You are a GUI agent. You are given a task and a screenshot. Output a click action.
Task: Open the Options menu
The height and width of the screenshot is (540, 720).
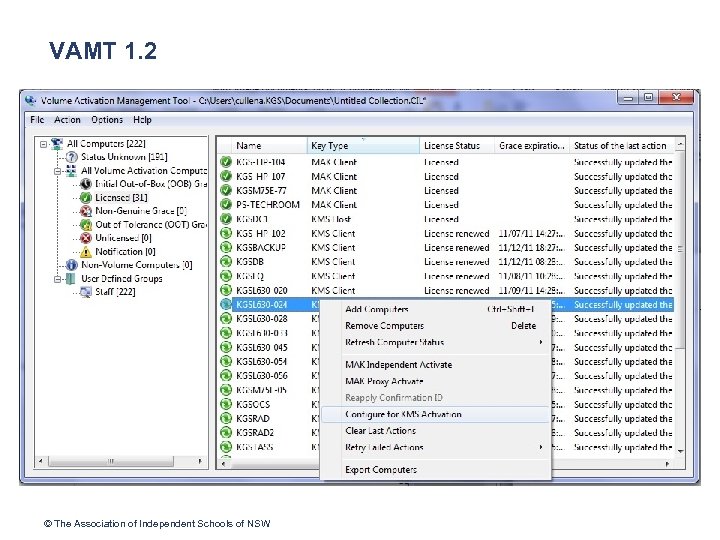(107, 120)
